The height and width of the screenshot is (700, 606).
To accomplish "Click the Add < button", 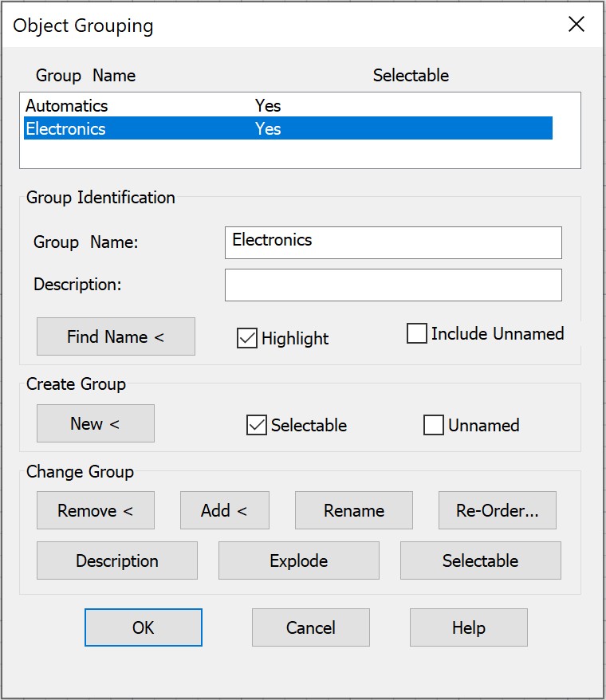I will coord(224,510).
